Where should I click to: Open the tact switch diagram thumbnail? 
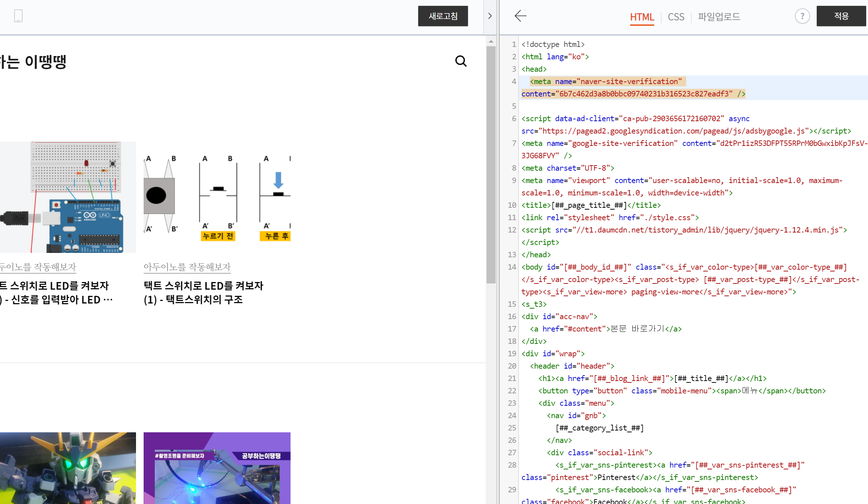click(x=217, y=197)
